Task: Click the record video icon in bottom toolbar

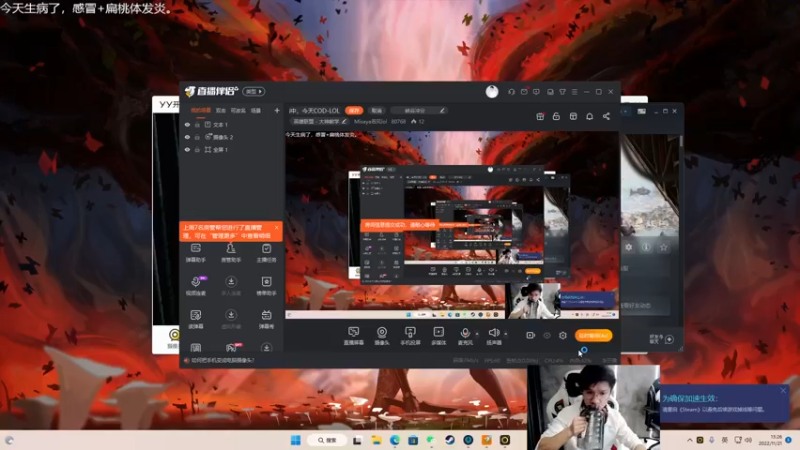Action: 531,335
